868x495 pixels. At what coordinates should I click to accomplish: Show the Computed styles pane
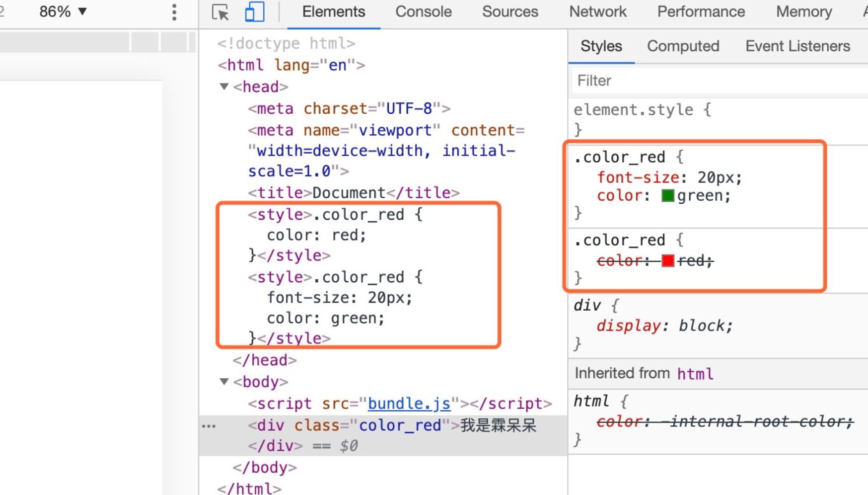[x=683, y=46]
